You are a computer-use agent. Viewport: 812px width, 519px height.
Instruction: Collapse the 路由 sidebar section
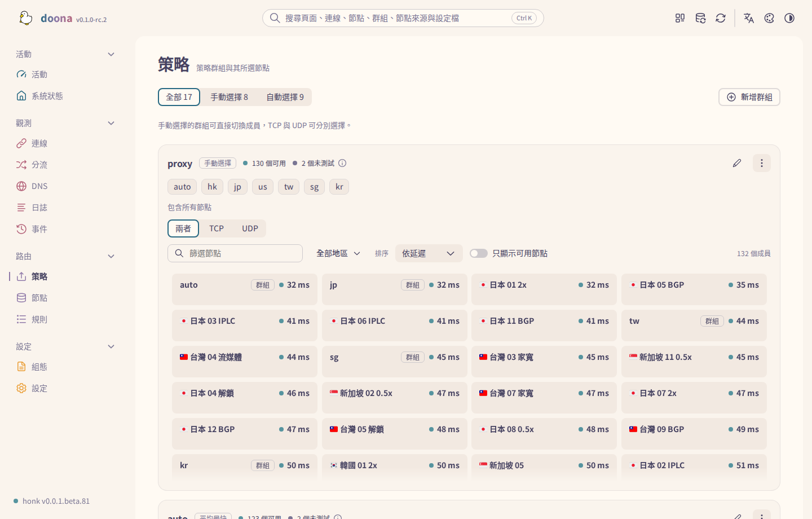point(65,256)
